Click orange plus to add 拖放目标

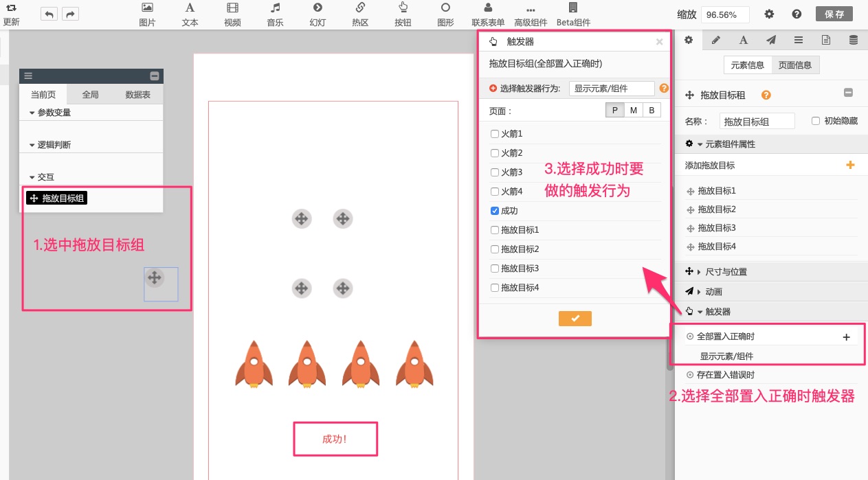coord(849,165)
